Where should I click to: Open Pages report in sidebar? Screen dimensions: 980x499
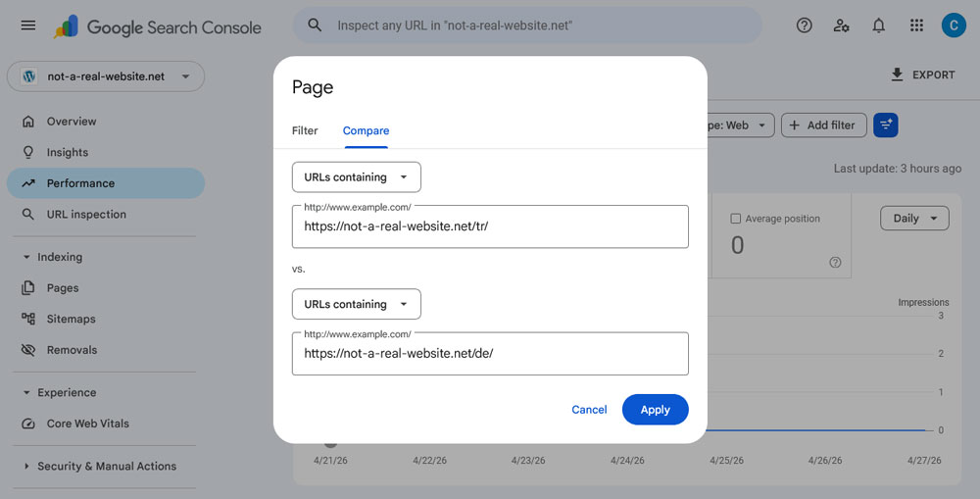point(106,287)
